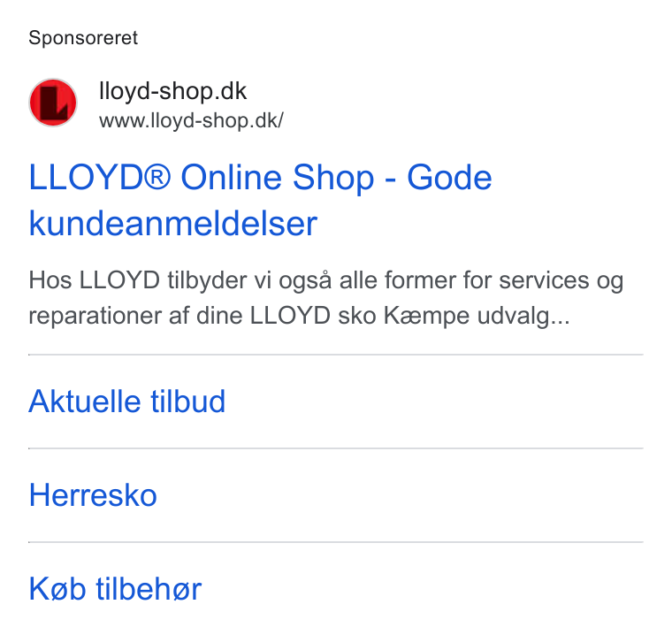Click the word tilbehør in the last sitelink

click(149, 589)
